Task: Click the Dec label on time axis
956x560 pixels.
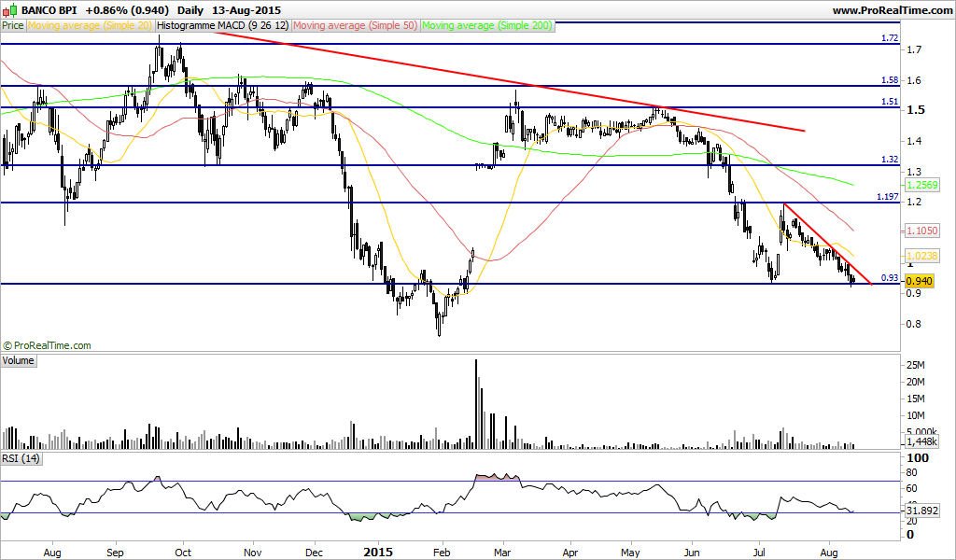Action: point(314,553)
